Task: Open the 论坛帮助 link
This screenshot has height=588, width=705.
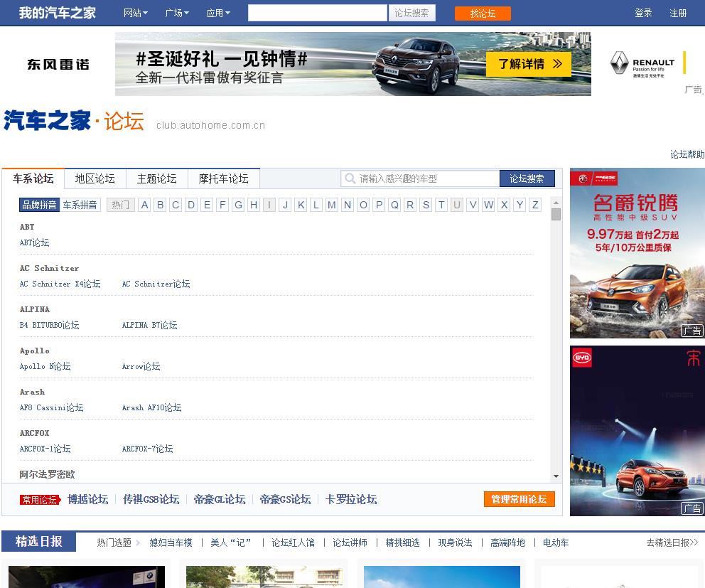Action: click(x=687, y=154)
